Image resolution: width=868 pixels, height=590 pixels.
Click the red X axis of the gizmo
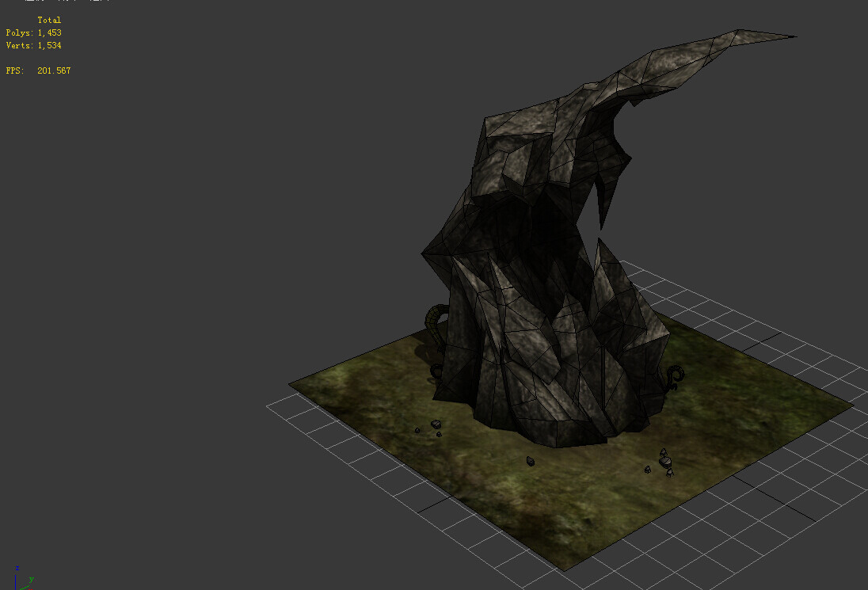[x=30, y=589]
